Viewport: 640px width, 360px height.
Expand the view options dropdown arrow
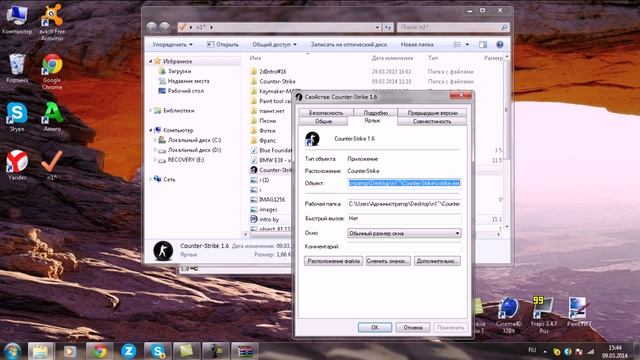(x=467, y=44)
